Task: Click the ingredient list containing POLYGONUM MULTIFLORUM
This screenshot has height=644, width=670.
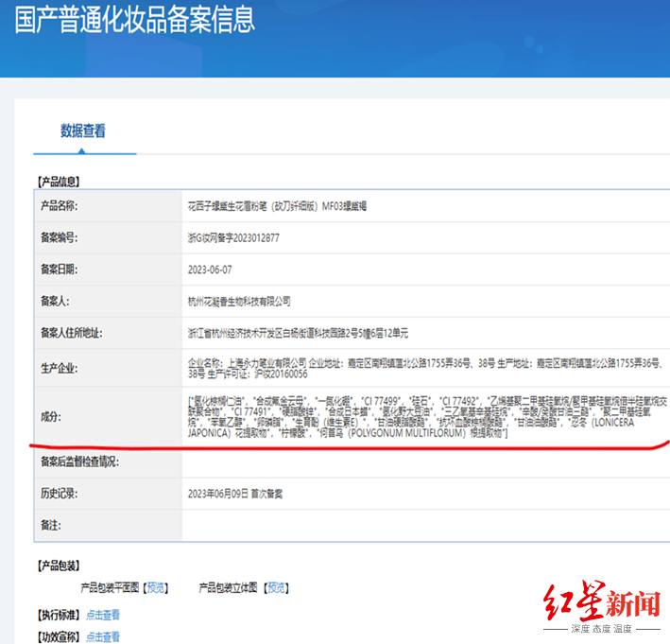Action: [427, 417]
